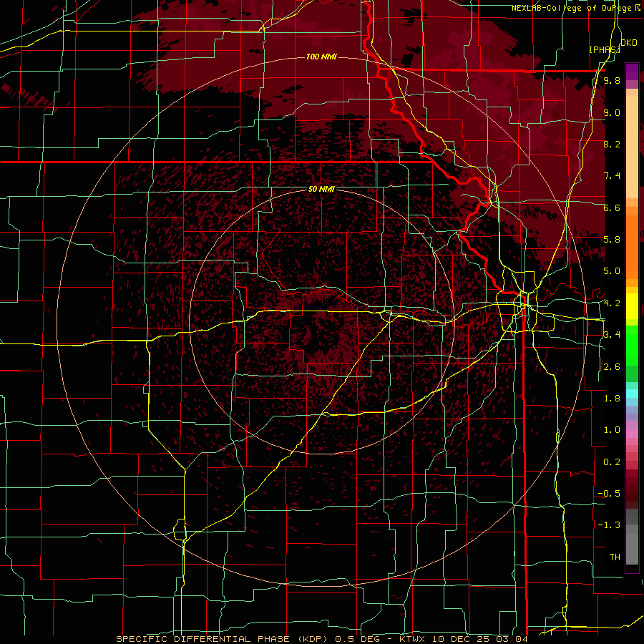Click the 8.2 value on the scale

click(x=612, y=144)
